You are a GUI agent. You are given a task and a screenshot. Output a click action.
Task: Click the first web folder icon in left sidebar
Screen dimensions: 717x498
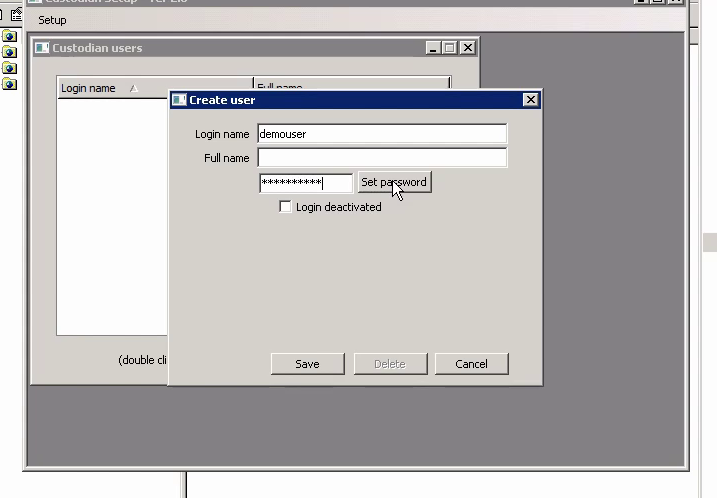click(10, 36)
